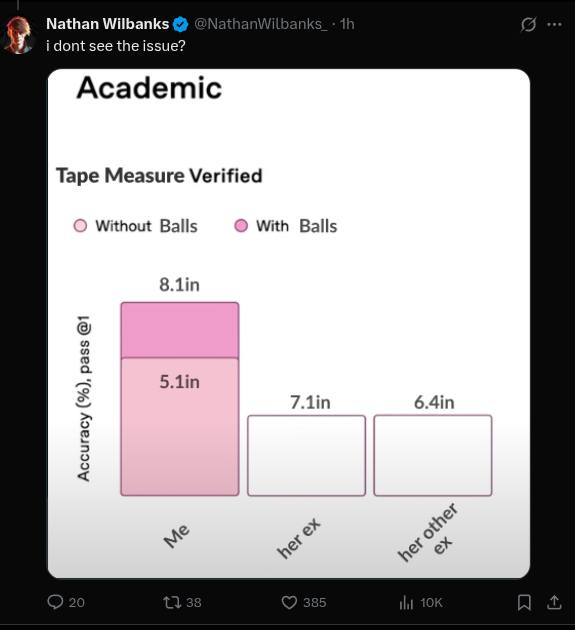This screenshot has height=630, width=575.
Task: Click the blue verified badge
Action: click(180, 25)
